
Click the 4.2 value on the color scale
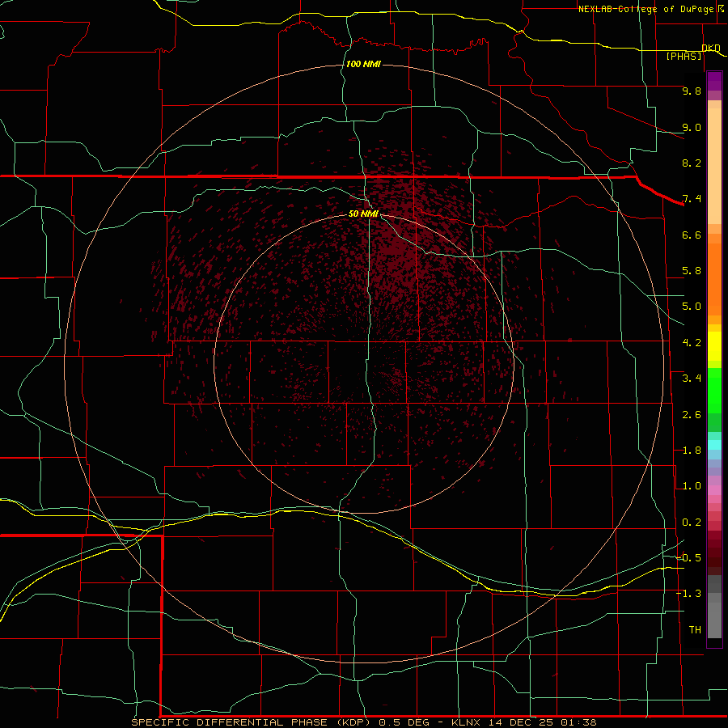(x=692, y=343)
